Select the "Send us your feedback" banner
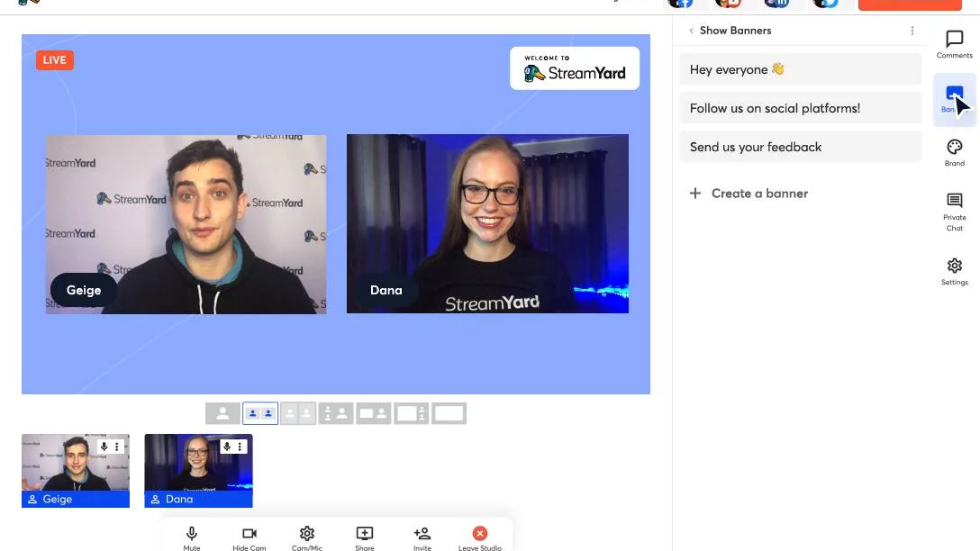 click(800, 147)
